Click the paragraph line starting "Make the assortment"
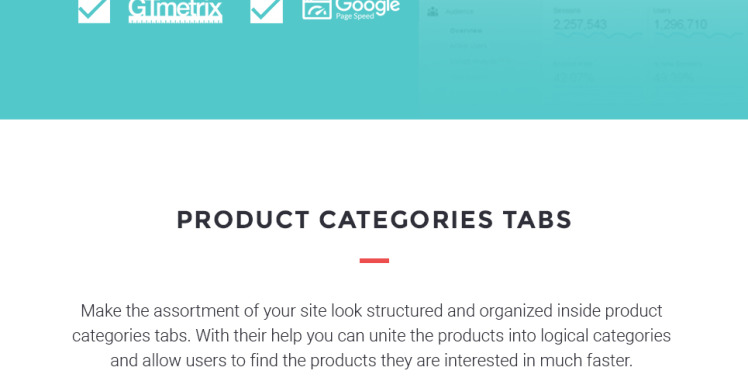The width and height of the screenshot is (748, 388). click(371, 311)
